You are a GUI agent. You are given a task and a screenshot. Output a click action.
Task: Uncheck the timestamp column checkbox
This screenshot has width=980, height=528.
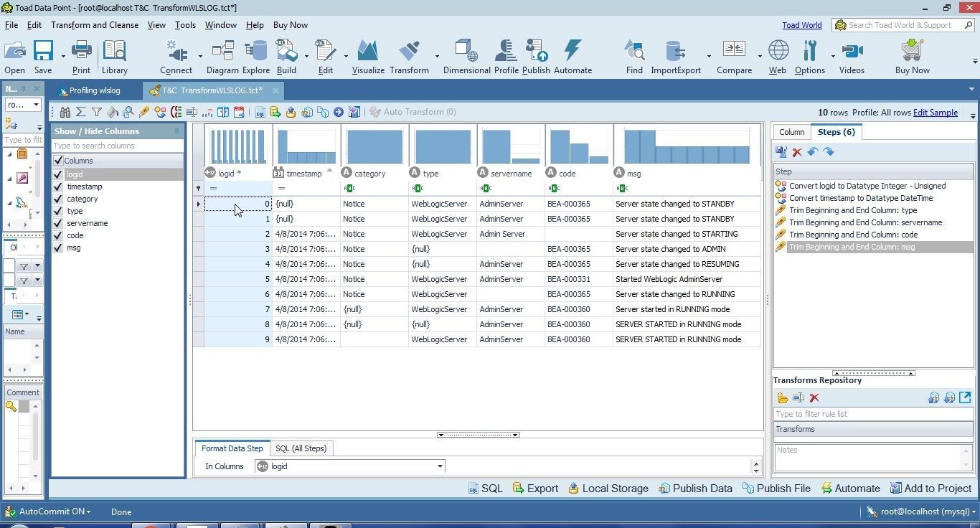tap(58, 187)
